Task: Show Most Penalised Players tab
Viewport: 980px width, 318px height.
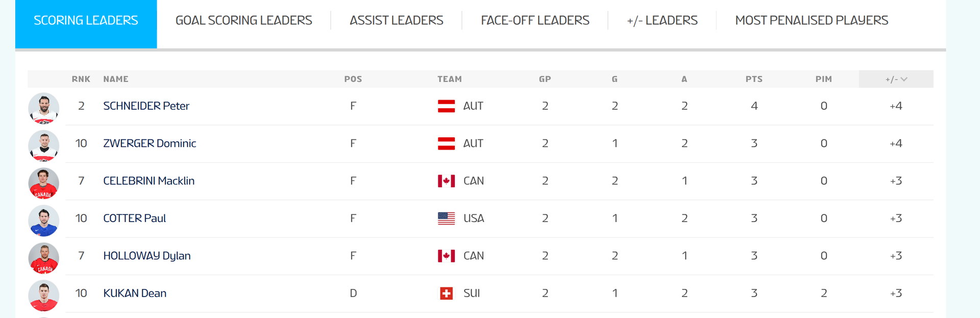Action: (x=812, y=20)
